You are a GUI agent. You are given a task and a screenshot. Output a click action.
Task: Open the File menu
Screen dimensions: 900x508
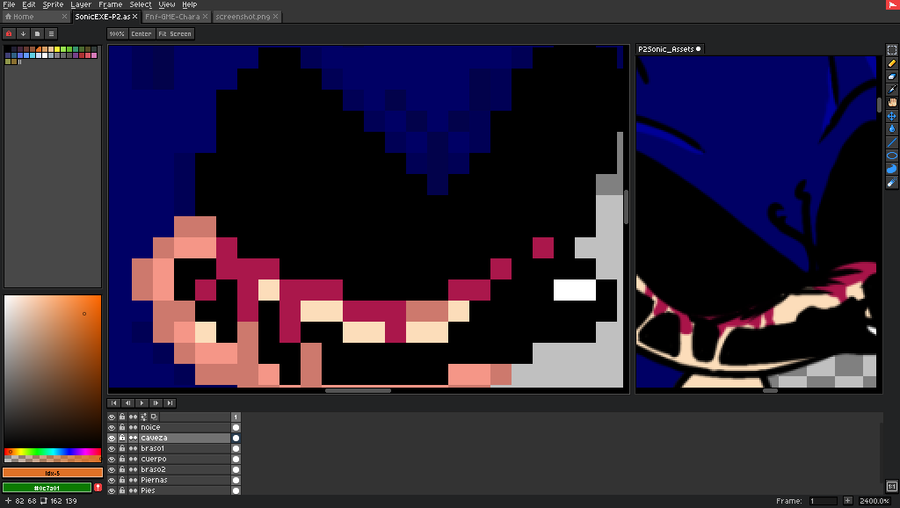pyautogui.click(x=9, y=5)
